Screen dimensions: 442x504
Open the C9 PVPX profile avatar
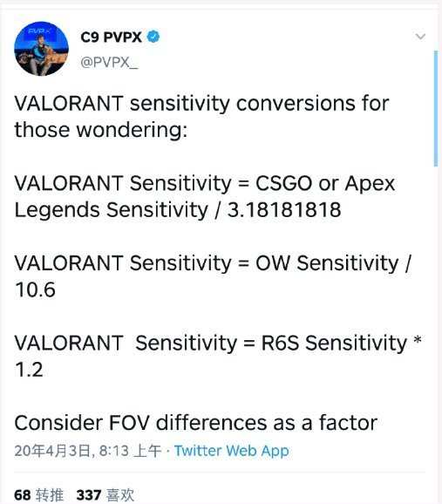tap(41, 49)
